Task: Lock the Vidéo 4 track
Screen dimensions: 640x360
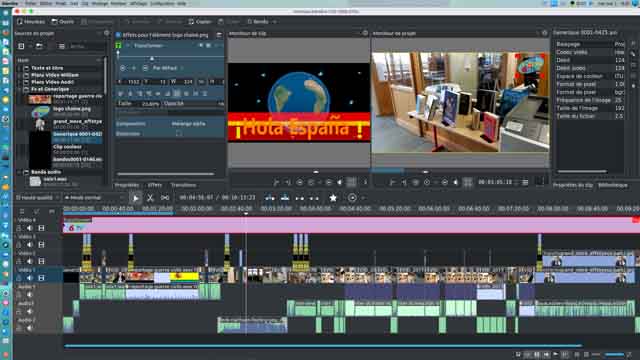Action: point(19,228)
